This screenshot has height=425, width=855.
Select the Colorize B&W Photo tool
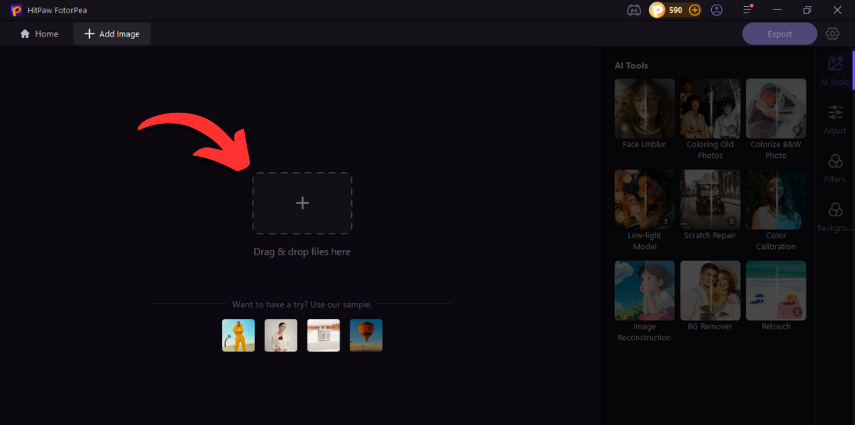tap(776, 119)
